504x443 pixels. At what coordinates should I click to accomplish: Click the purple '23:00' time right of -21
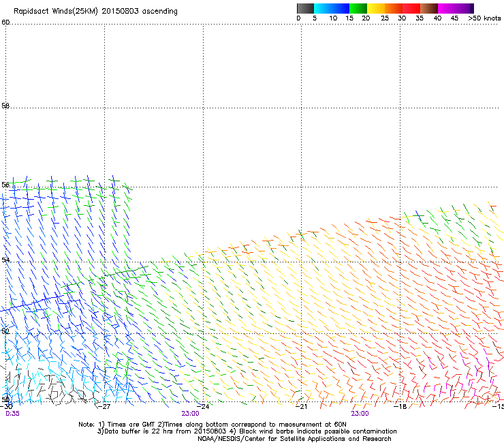[360, 414]
